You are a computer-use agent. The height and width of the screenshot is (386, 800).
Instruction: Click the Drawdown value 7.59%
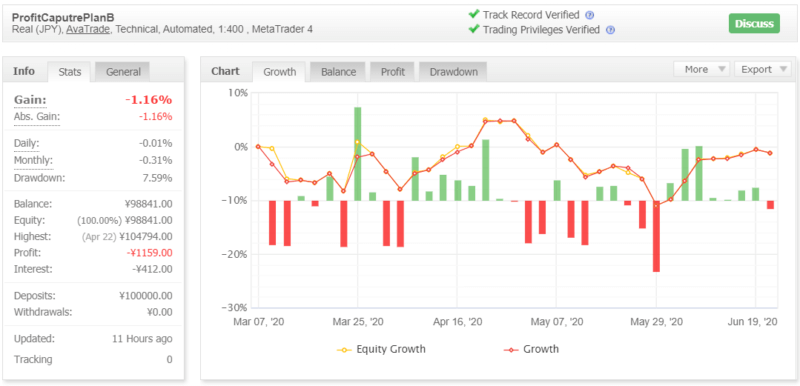click(x=158, y=178)
